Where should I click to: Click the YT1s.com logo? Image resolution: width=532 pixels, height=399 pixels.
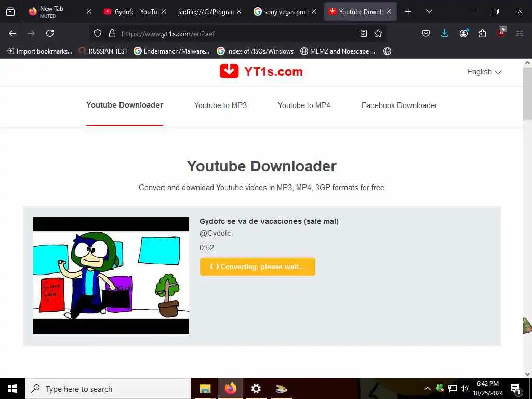[x=261, y=71]
